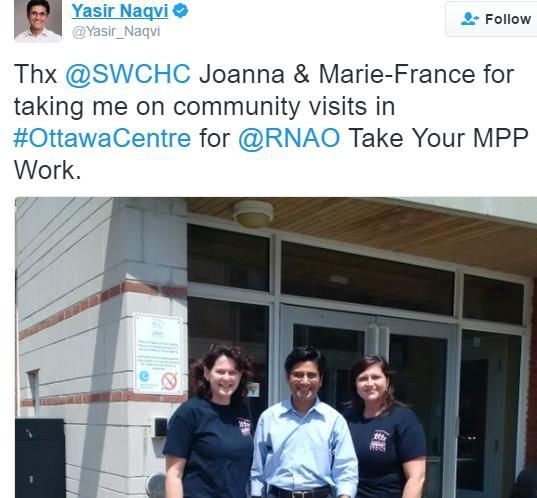The width and height of the screenshot is (537, 498).
Task: Click the no-smoking symbol in photo
Action: (x=170, y=381)
